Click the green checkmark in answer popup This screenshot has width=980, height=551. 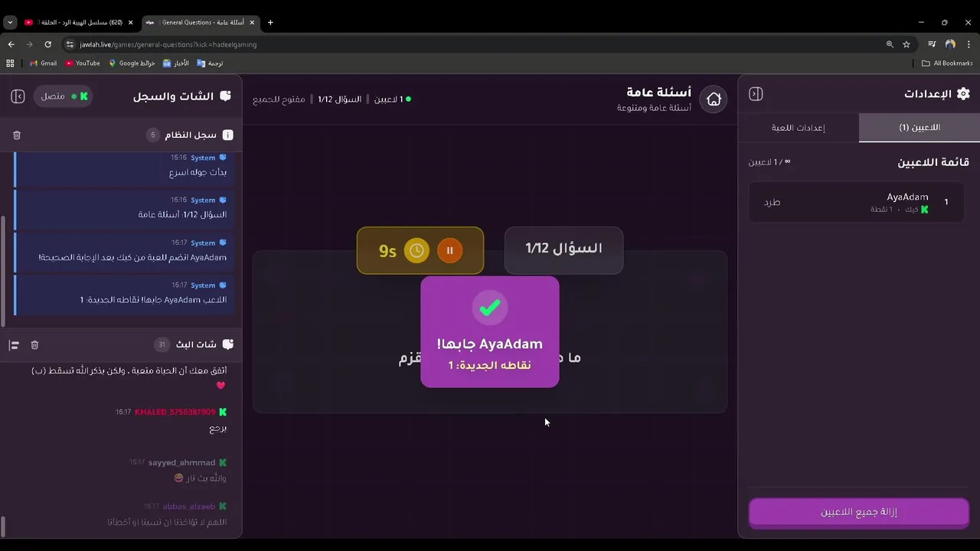click(x=490, y=308)
